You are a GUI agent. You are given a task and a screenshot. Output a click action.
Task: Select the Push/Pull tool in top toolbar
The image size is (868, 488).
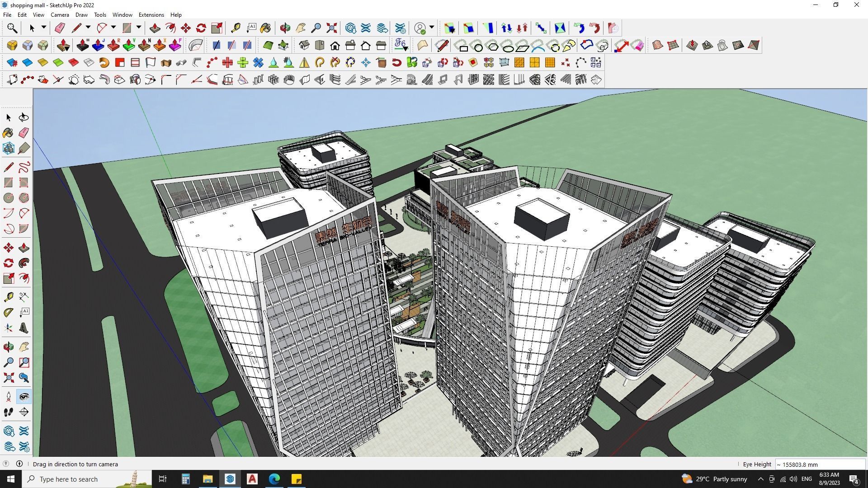(x=155, y=28)
